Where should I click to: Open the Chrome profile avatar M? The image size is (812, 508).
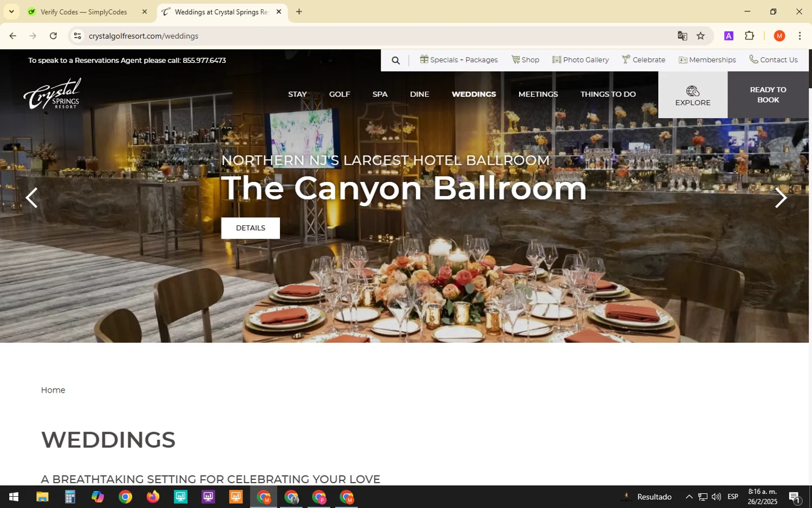click(x=779, y=36)
